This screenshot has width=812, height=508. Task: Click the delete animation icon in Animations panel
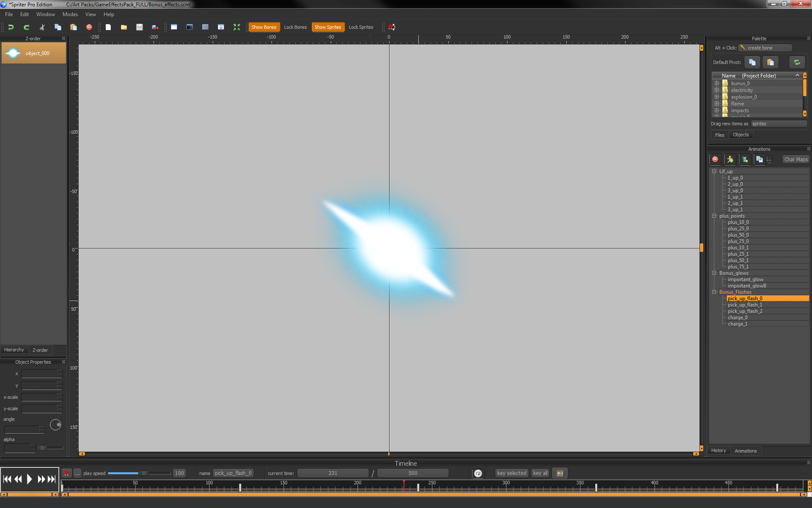(x=715, y=159)
